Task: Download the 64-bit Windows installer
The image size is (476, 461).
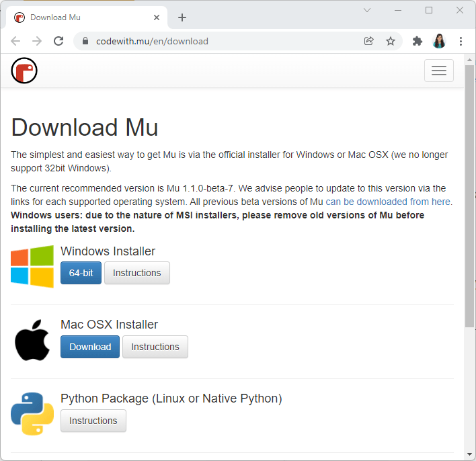Action: [x=81, y=273]
